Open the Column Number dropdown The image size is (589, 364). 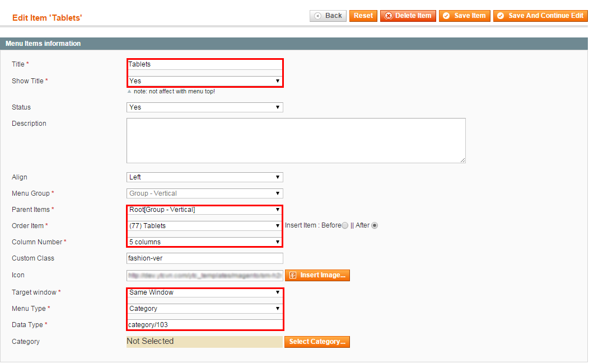(205, 242)
